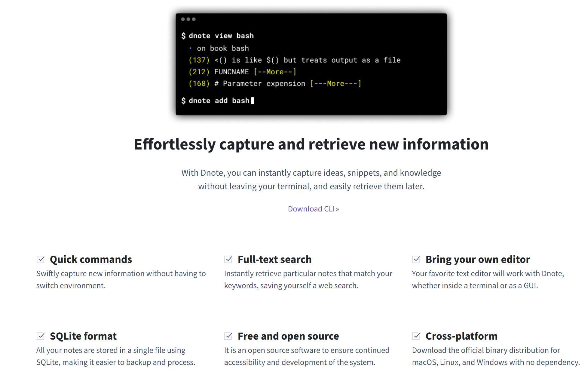The height and width of the screenshot is (376, 588).
Task: Click the Quick commands heading
Action: click(91, 259)
